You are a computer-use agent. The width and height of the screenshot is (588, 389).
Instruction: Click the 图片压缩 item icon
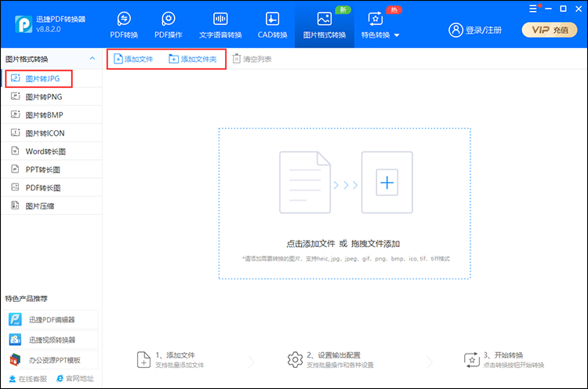pos(15,205)
